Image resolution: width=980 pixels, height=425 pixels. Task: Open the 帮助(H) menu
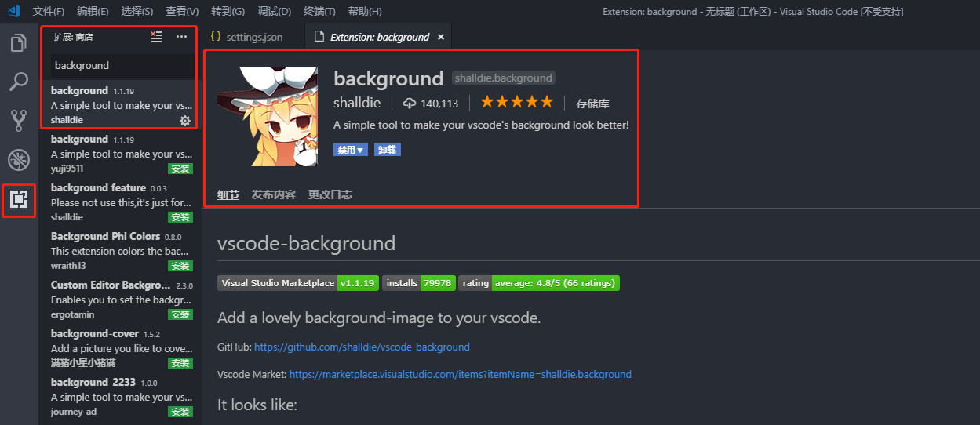tap(365, 11)
